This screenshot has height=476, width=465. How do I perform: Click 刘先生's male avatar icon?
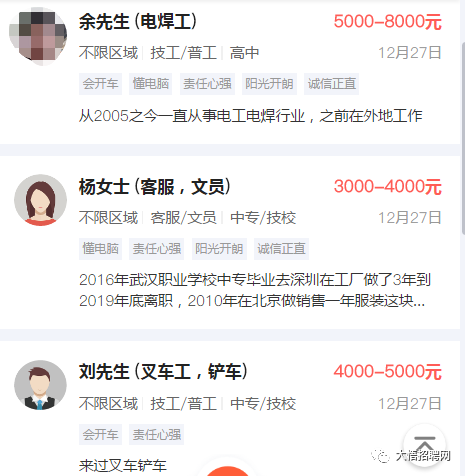(x=40, y=386)
